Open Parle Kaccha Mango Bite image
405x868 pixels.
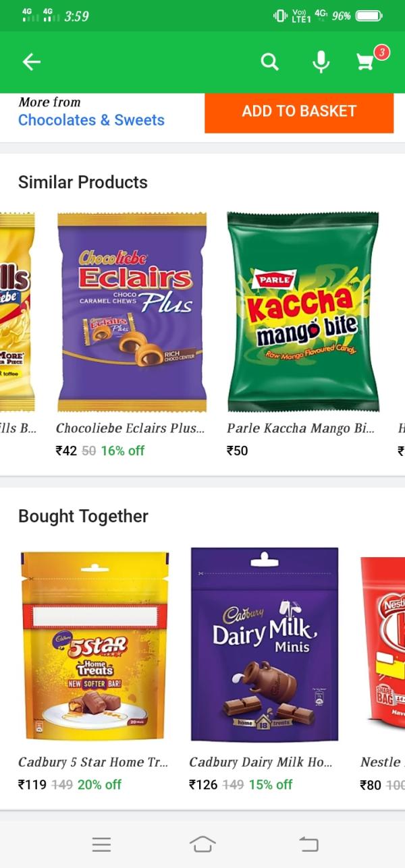pos(303,312)
